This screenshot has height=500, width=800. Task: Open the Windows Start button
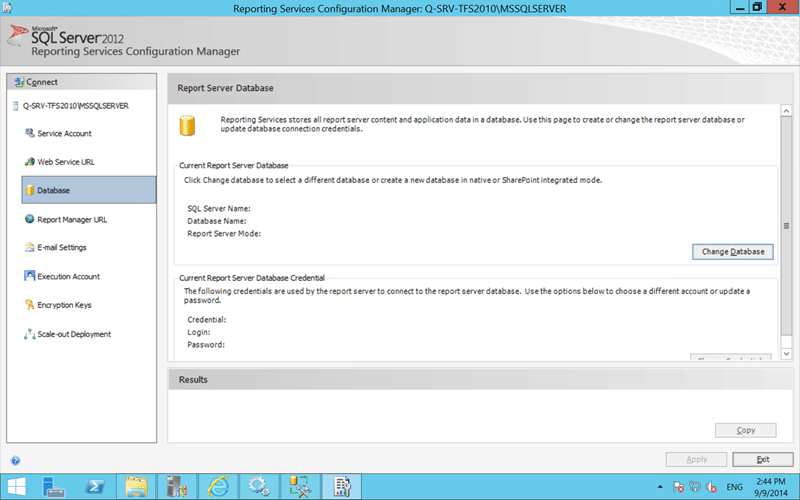click(16, 487)
